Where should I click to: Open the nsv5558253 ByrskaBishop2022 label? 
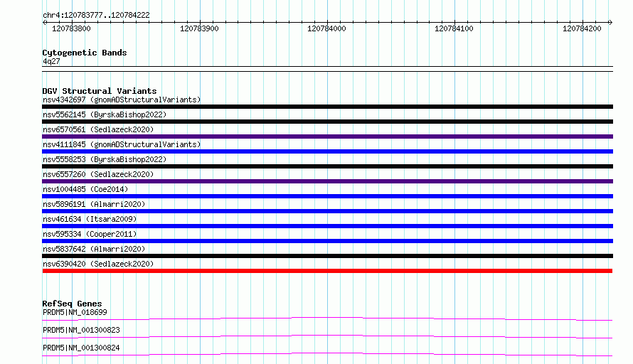105,159
